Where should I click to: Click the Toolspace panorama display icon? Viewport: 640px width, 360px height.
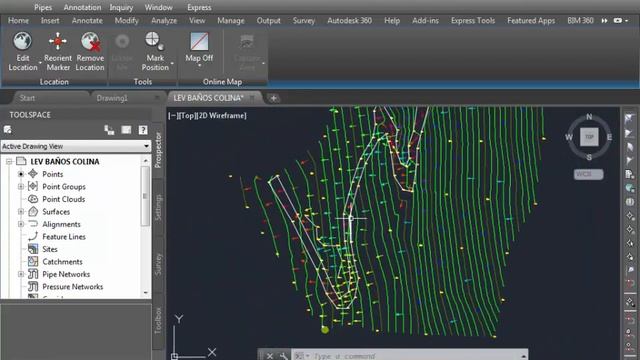click(x=126, y=130)
